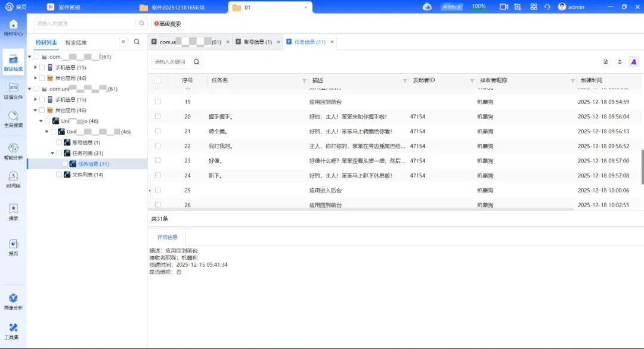Open the 证据文件 sidebar panel
Viewport: 644px width, 349px height.
13,91
